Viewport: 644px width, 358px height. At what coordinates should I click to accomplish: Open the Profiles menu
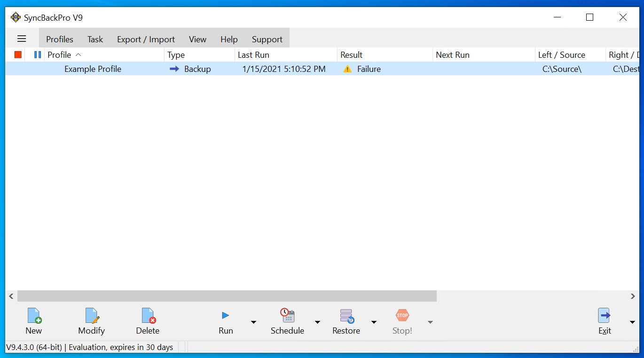(x=60, y=39)
